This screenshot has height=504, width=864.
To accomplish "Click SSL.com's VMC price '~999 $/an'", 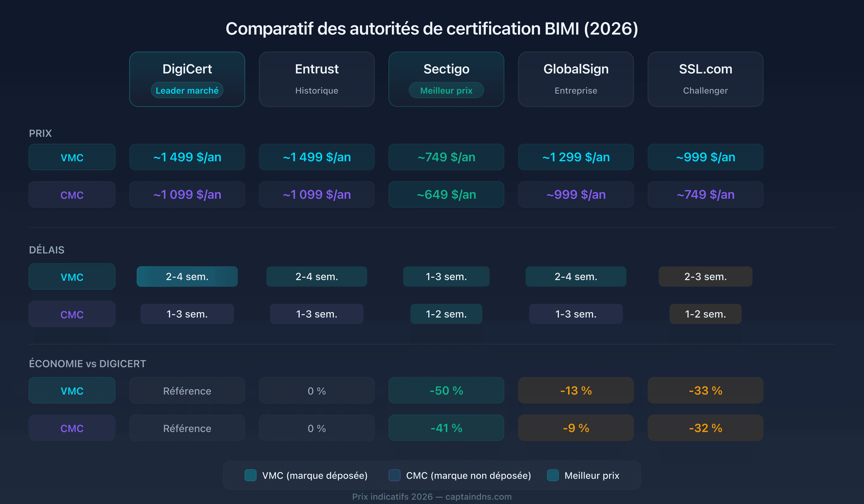I will [706, 157].
